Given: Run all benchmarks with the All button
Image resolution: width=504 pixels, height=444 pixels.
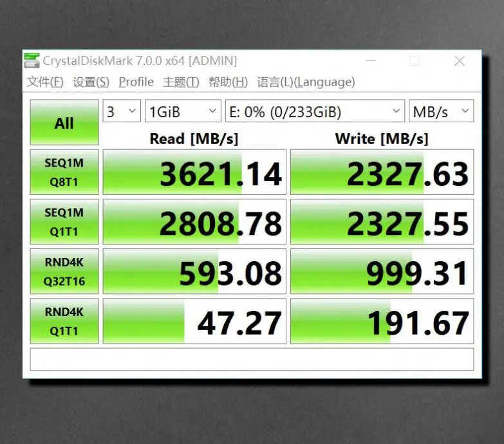Looking at the screenshot, I should point(64,122).
